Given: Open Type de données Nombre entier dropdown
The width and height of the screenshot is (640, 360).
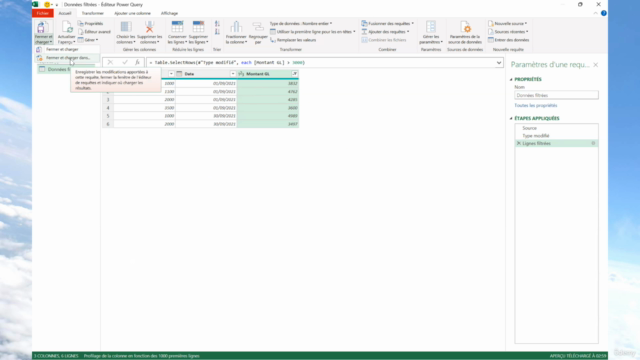Looking at the screenshot, I should [300, 24].
